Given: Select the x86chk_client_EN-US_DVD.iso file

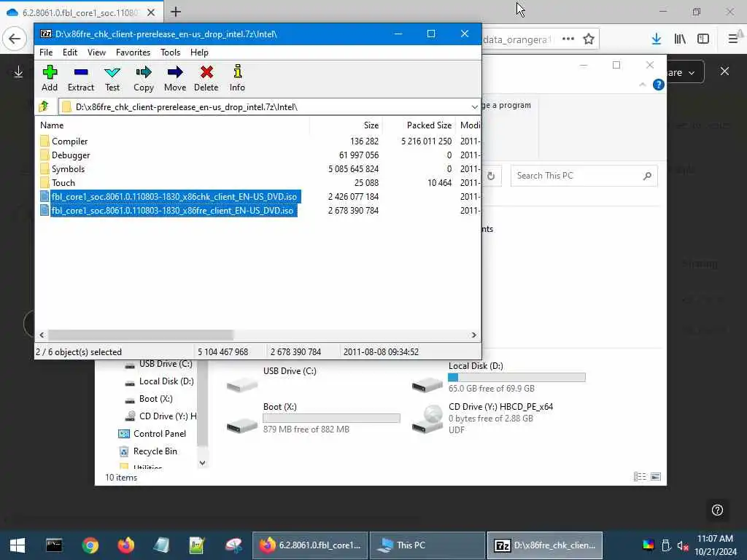Looking at the screenshot, I should [x=174, y=197].
